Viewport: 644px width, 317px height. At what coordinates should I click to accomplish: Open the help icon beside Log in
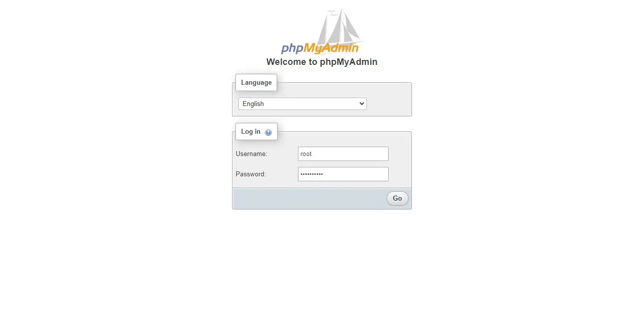268,132
